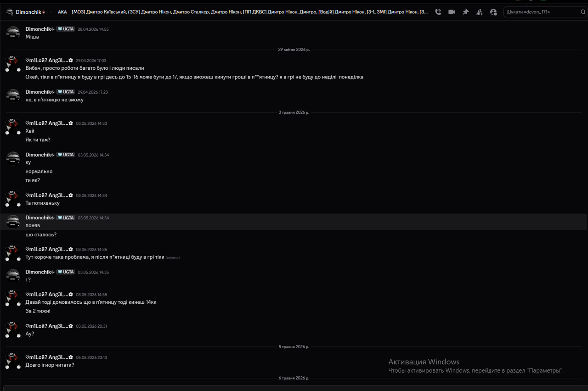The image size is (588, 391).
Task: Click the message 'нормально'
Action: coord(39,172)
